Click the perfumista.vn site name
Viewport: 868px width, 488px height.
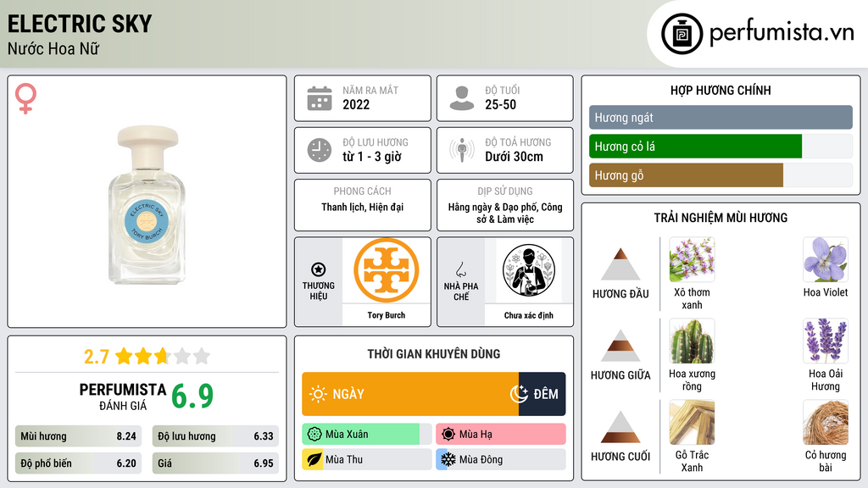click(x=782, y=32)
